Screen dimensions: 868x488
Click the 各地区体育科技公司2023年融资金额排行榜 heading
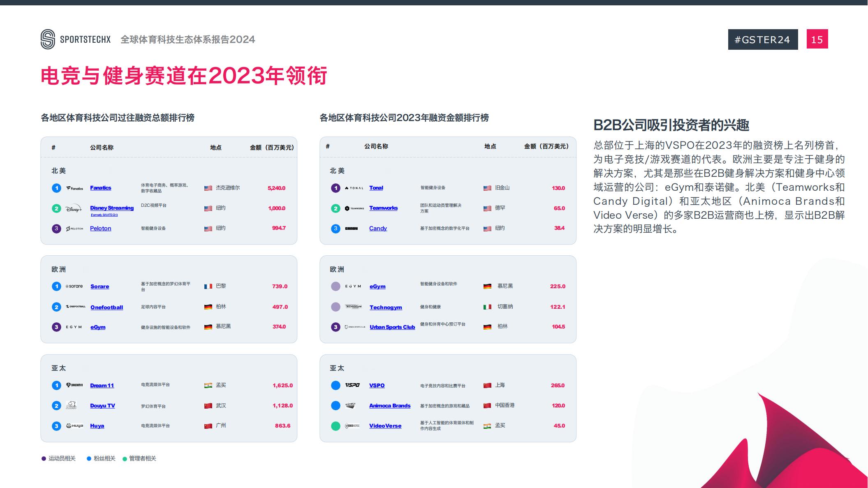[404, 118]
